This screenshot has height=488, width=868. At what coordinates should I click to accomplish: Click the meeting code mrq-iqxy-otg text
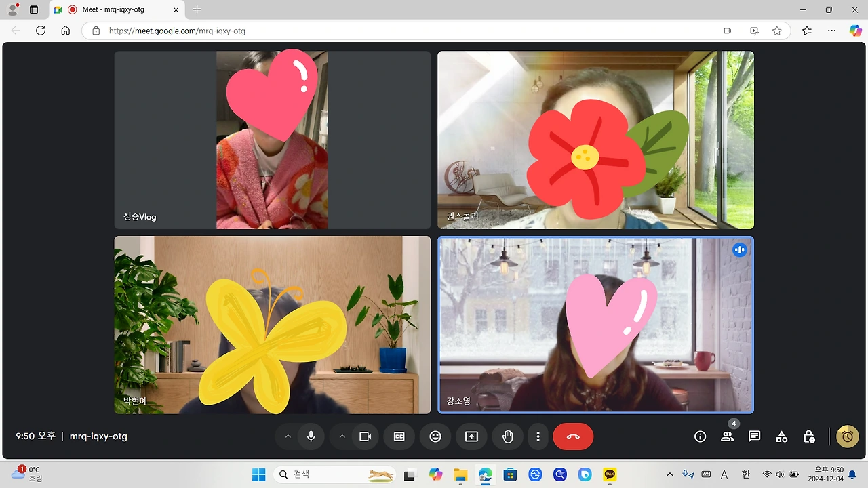98,436
